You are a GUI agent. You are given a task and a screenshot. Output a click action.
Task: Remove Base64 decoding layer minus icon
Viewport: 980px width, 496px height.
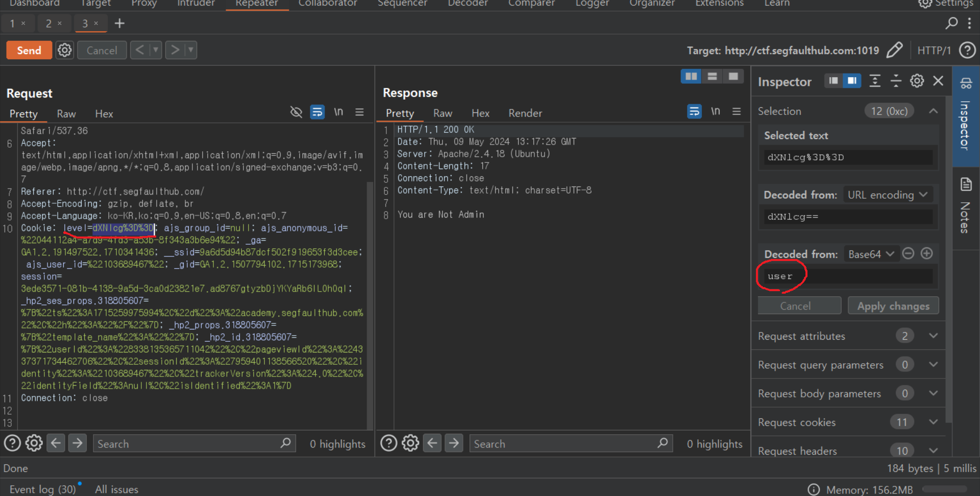pyautogui.click(x=908, y=253)
